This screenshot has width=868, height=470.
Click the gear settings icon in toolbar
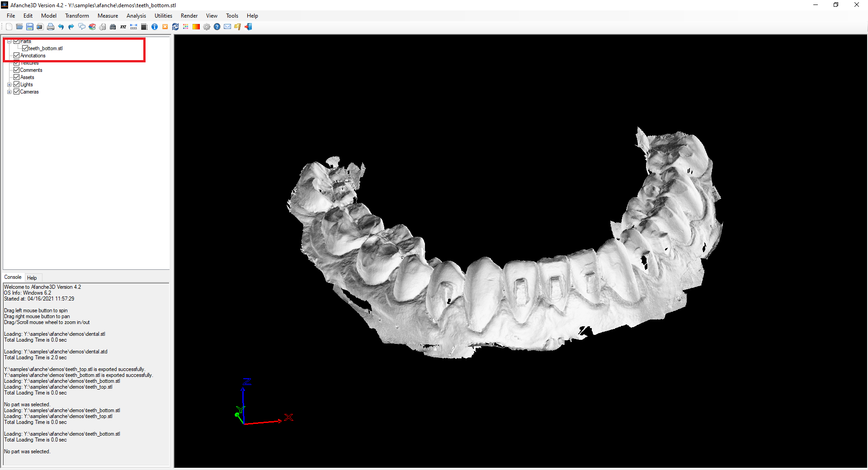[x=207, y=27]
